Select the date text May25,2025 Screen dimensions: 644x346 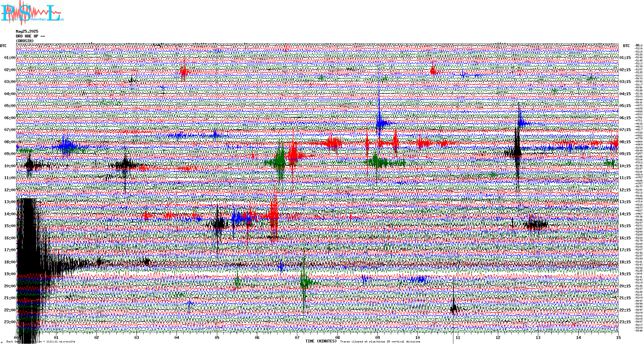pyautogui.click(x=27, y=31)
